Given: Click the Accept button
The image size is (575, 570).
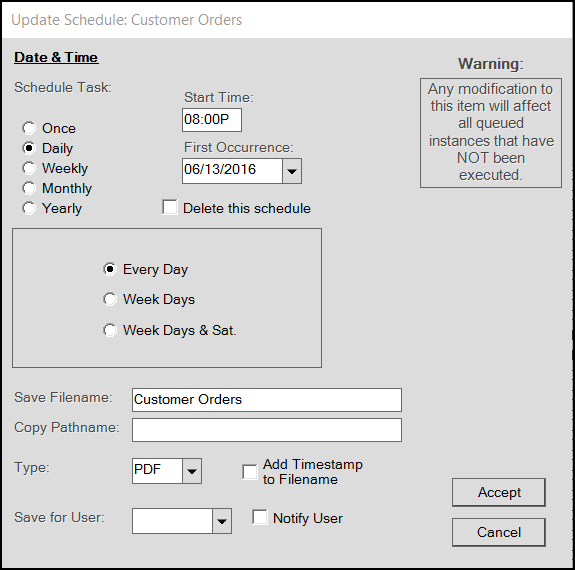Looking at the screenshot, I should point(499,492).
